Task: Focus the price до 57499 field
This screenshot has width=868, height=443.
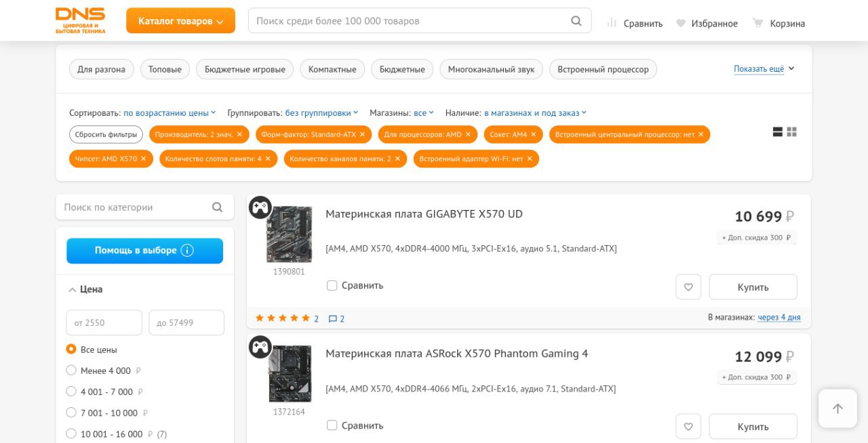Action: [x=186, y=322]
